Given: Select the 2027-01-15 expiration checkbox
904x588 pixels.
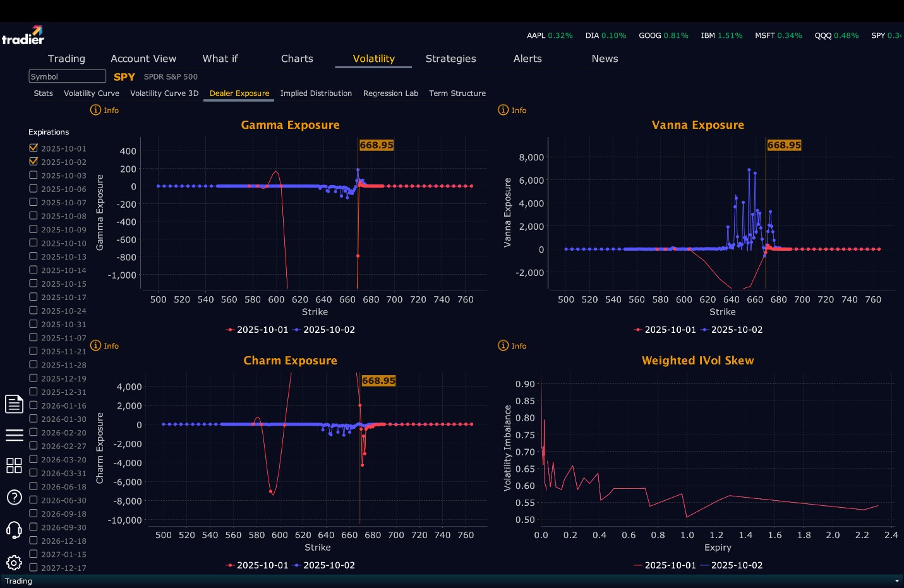Looking at the screenshot, I should click(33, 554).
